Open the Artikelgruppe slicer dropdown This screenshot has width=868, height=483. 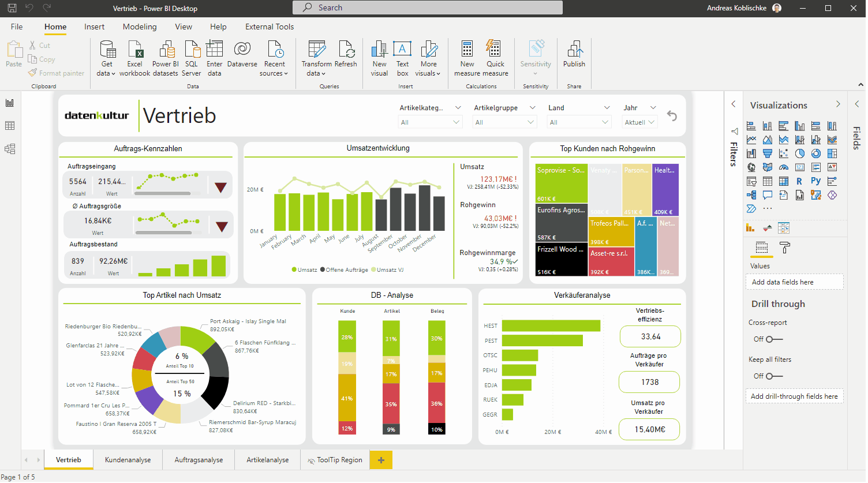tap(506, 122)
